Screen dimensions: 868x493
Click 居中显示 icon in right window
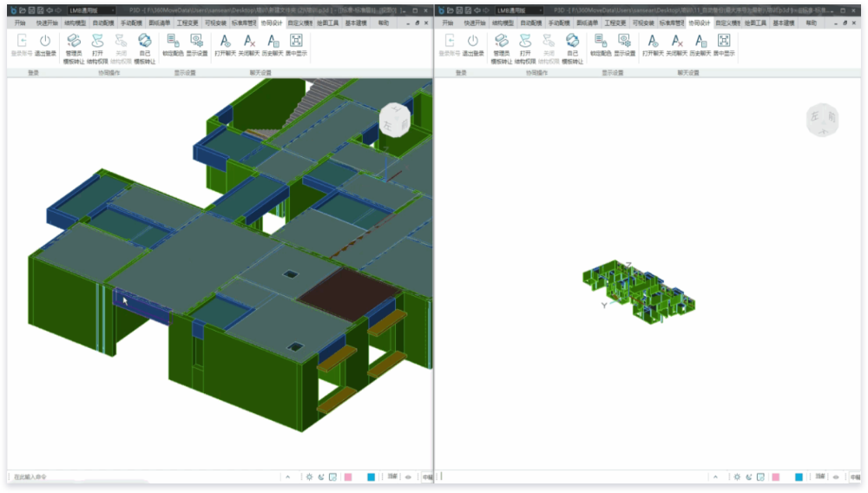click(724, 42)
